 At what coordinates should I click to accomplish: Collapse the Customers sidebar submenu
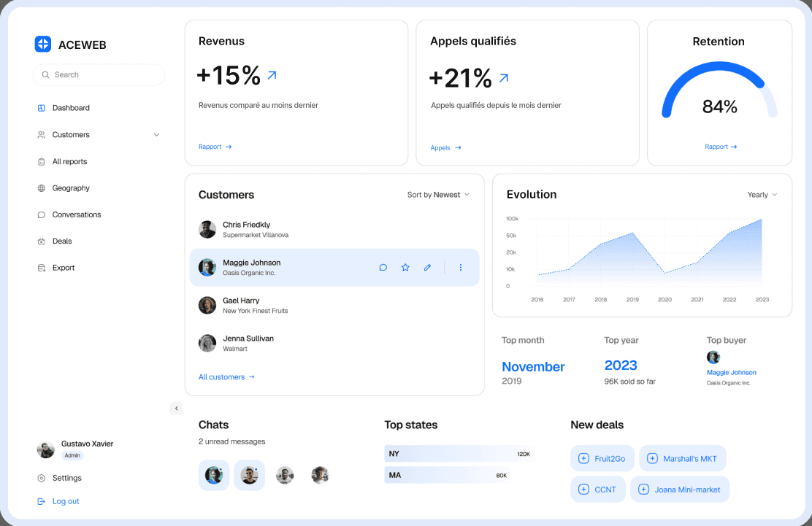tap(156, 134)
